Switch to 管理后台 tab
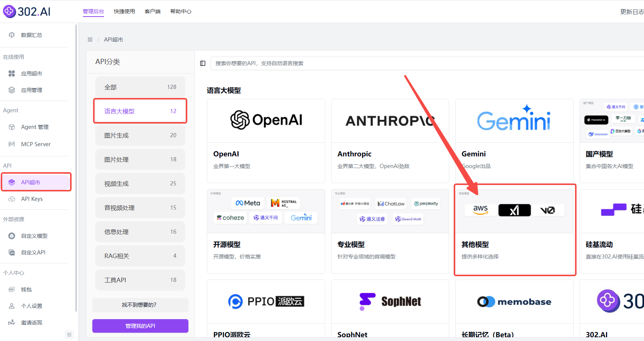Viewport: 644px width, 341px height. point(93,11)
